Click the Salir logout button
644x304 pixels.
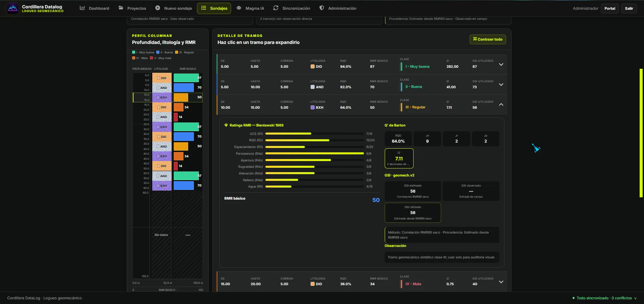(629, 8)
